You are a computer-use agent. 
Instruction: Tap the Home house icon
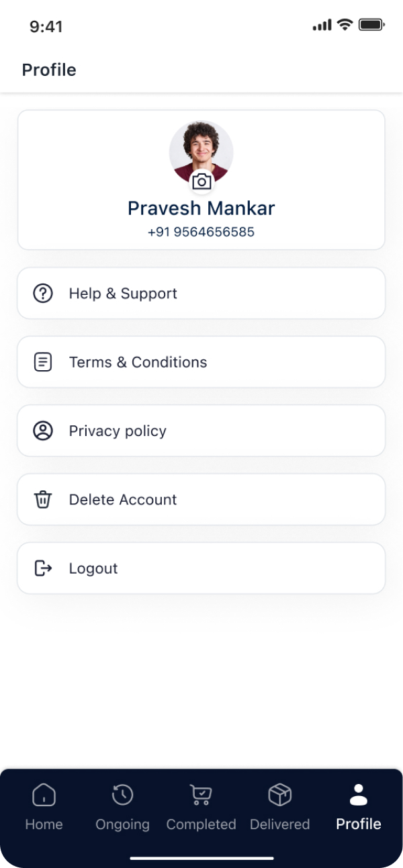[x=44, y=795]
